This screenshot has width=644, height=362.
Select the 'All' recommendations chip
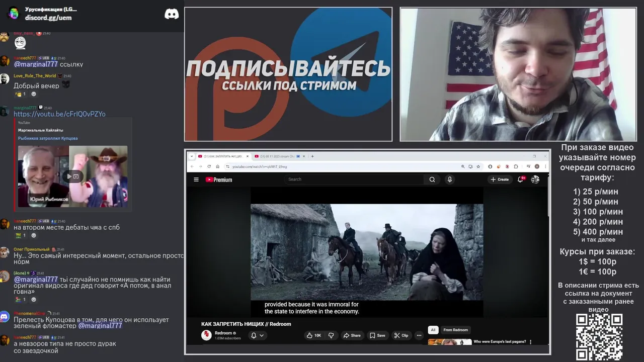[x=433, y=330]
